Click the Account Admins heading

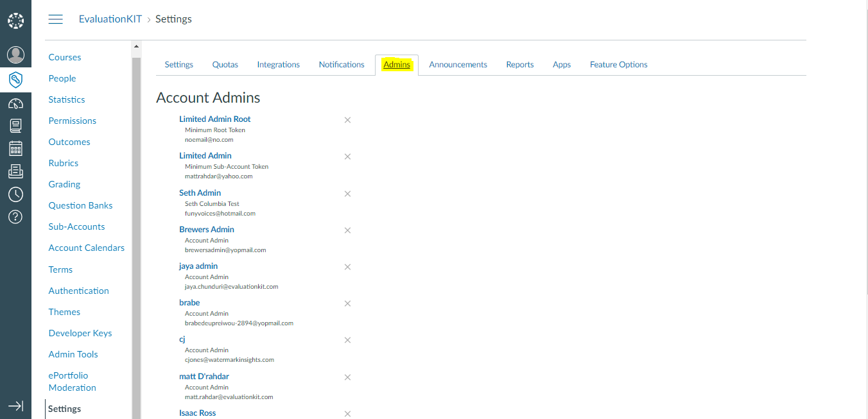(209, 98)
